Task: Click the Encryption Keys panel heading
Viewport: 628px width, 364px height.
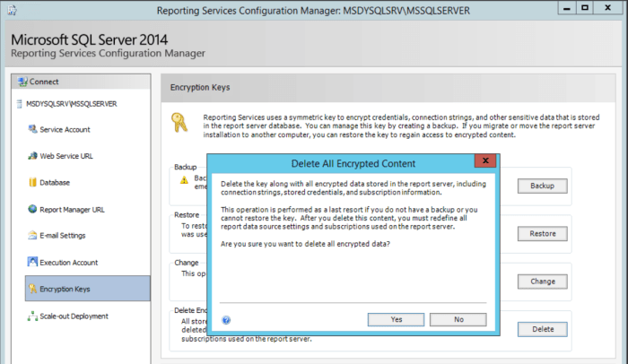Action: [200, 87]
